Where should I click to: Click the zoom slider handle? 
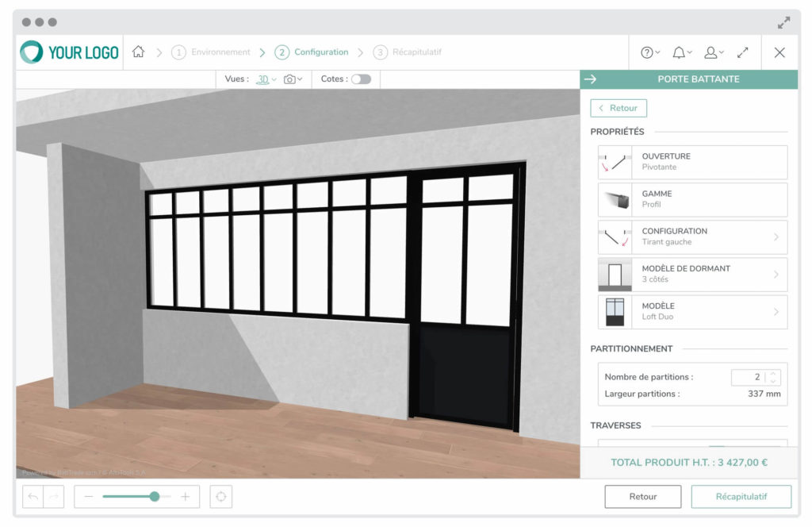point(155,497)
